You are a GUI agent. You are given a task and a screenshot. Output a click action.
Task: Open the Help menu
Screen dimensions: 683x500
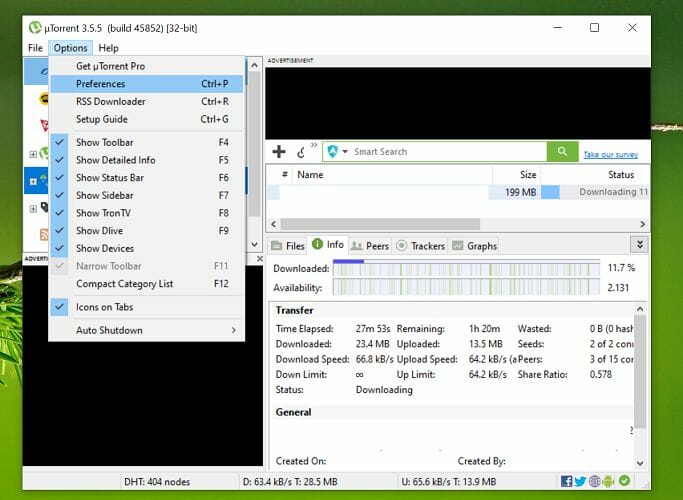108,48
